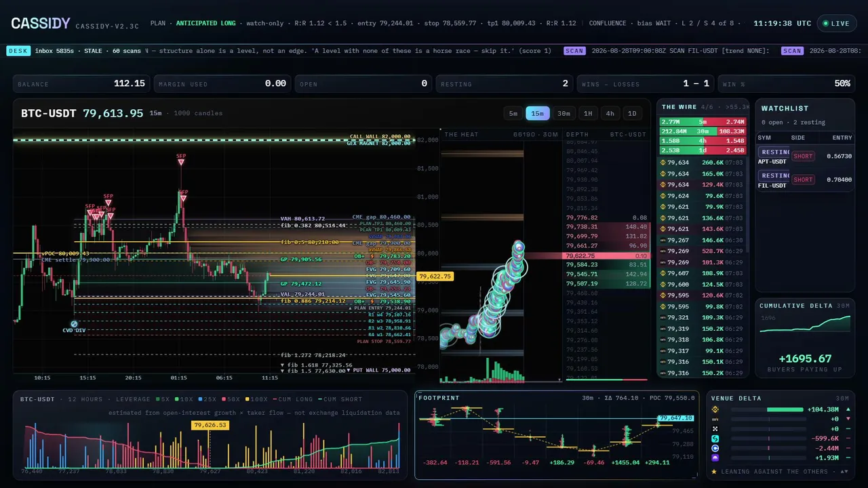Click the X-shaped venue icon in Venue Delta
Image resolution: width=868 pixels, height=488 pixels.
click(x=714, y=429)
